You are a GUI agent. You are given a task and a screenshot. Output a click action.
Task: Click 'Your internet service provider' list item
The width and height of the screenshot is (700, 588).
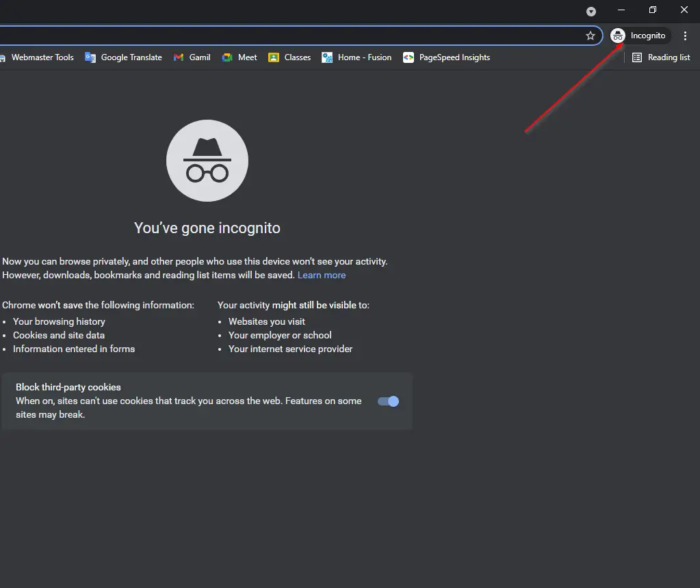tap(290, 349)
